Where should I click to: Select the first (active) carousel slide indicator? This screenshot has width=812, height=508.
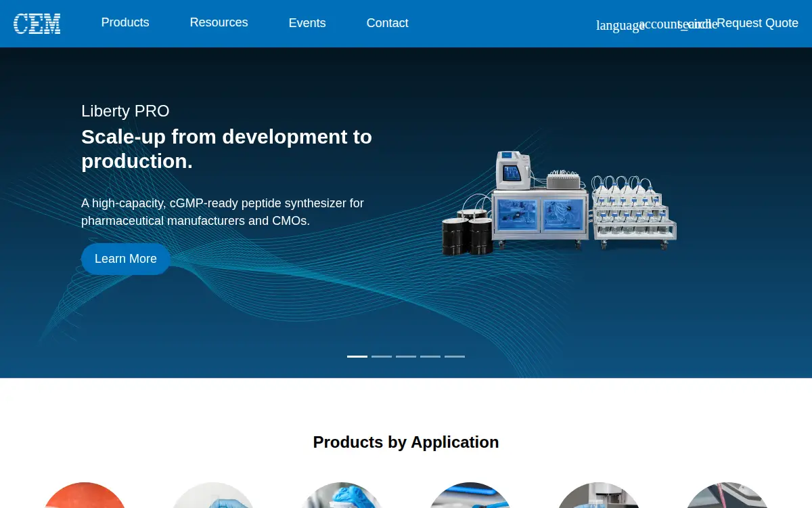[x=357, y=356]
